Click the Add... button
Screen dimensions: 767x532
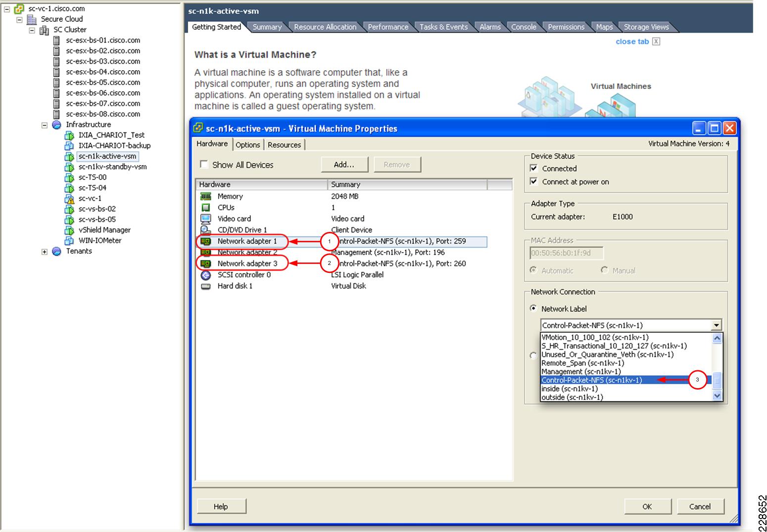[x=344, y=165]
